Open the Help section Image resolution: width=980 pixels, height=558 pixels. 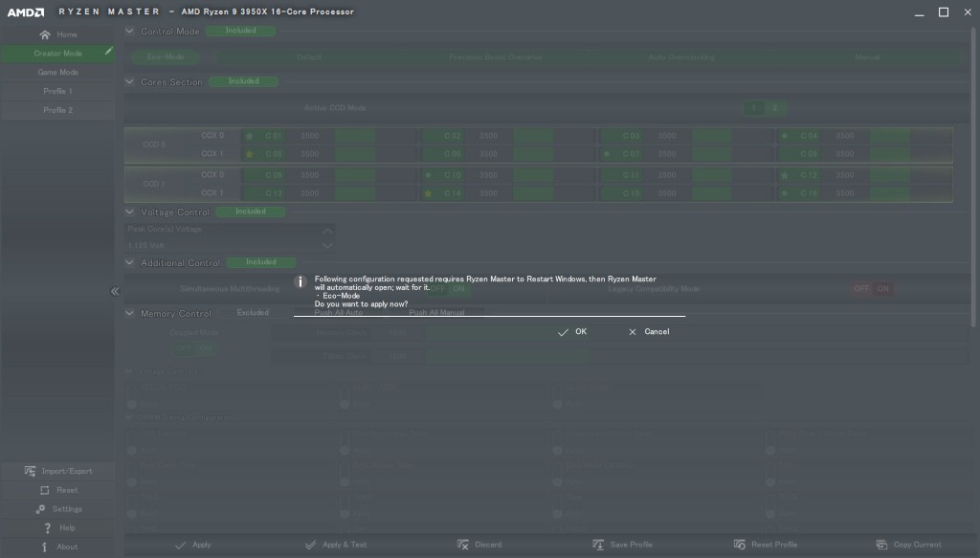pos(57,528)
